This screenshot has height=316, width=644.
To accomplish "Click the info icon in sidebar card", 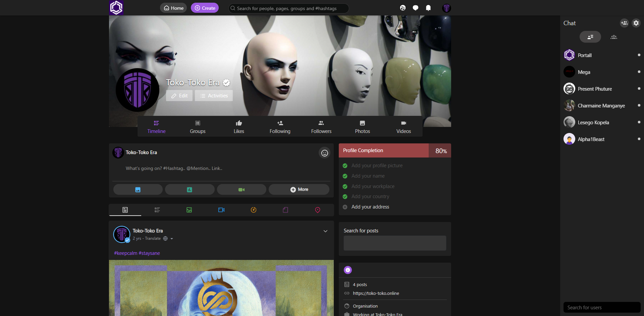I will coord(348,270).
